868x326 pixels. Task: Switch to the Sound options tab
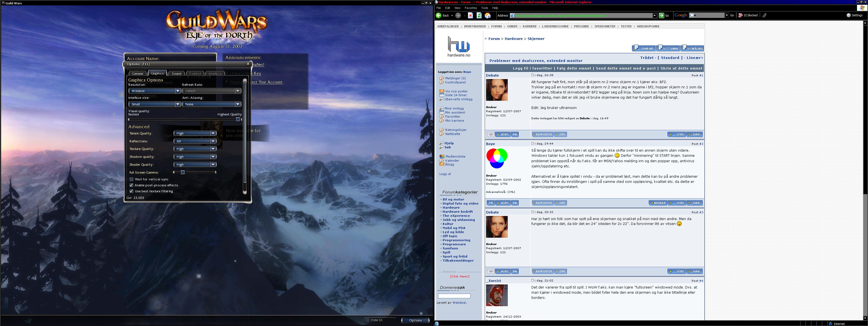pos(176,74)
